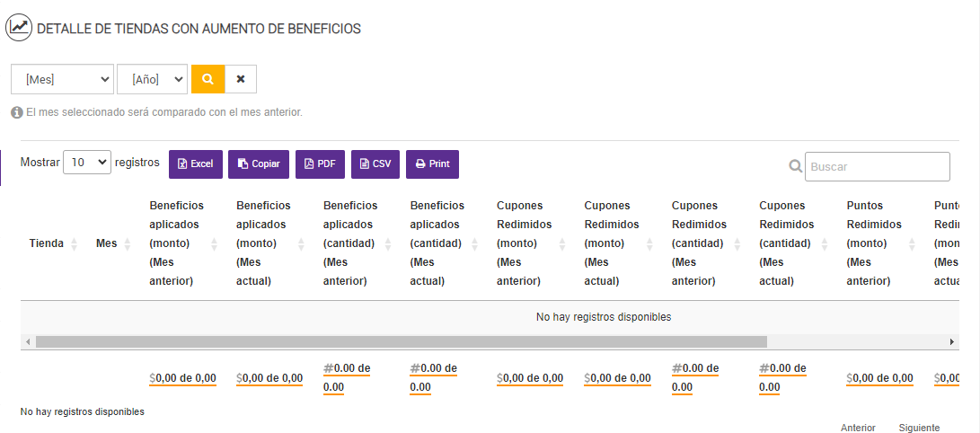
Task: Expand the Mostrar registros count dropdown
Action: tap(86, 163)
